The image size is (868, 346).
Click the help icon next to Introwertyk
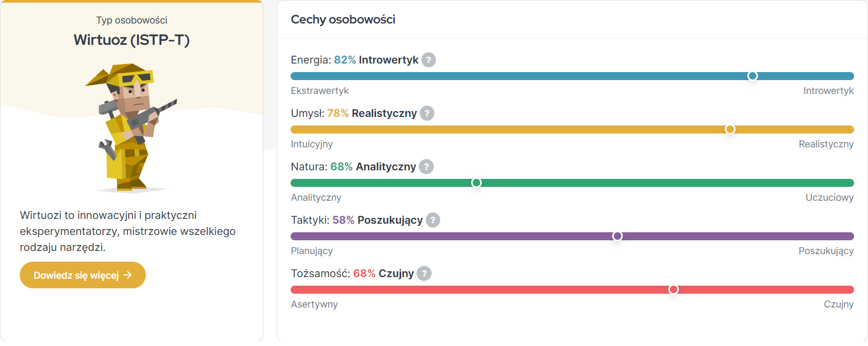click(x=428, y=60)
